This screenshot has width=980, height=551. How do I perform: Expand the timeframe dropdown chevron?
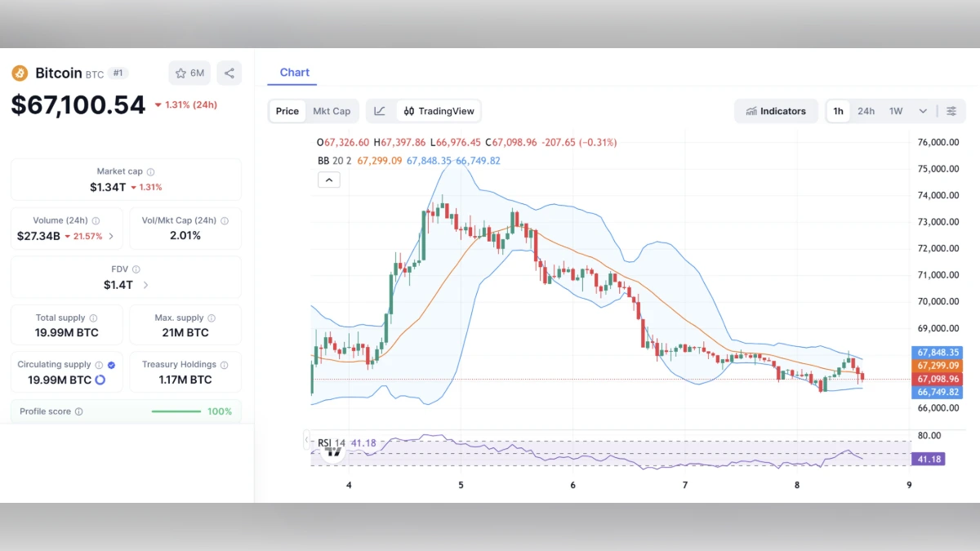coord(921,111)
